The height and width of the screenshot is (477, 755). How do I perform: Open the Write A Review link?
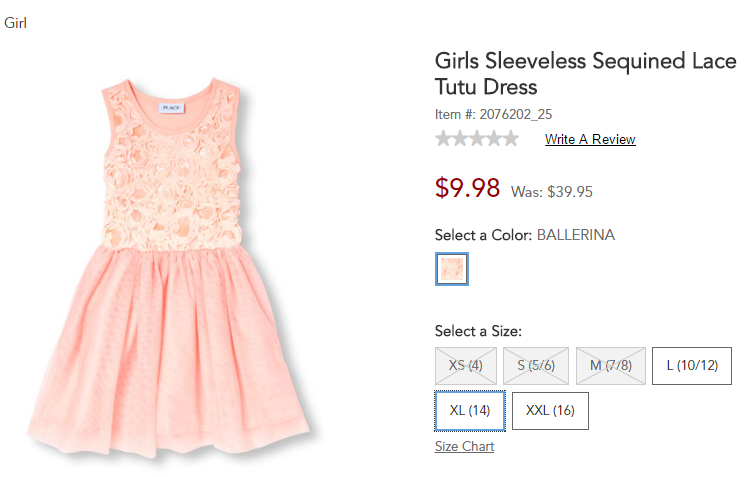click(x=590, y=140)
